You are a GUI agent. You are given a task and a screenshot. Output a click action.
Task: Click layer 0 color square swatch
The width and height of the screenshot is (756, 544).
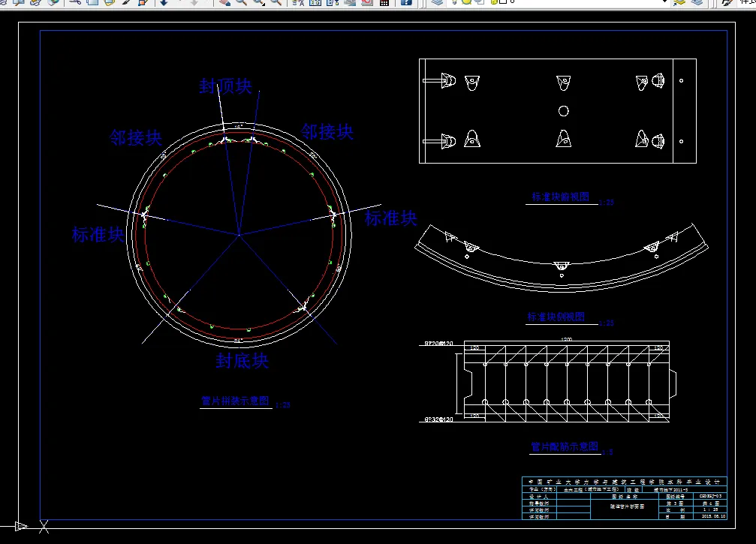[x=502, y=2]
